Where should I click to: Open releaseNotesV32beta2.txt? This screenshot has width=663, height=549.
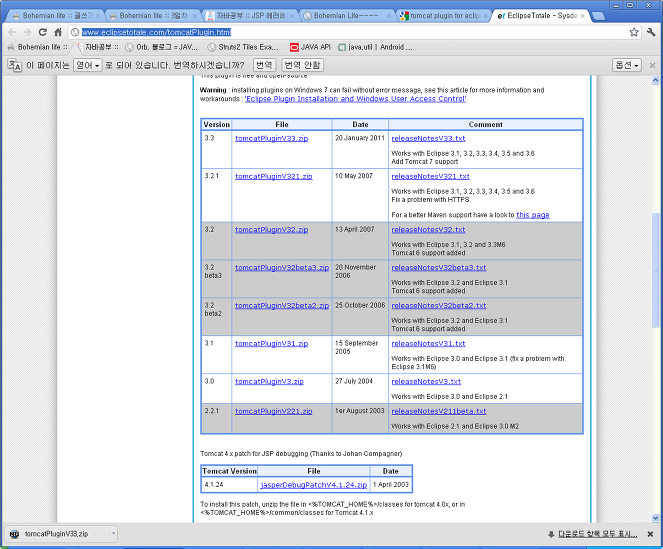(439, 306)
